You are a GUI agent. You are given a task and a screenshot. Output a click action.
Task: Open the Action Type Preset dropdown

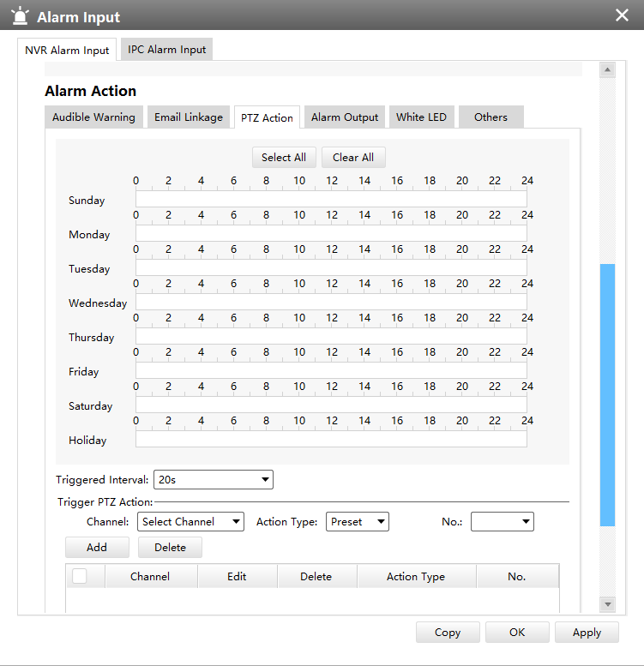coord(358,521)
